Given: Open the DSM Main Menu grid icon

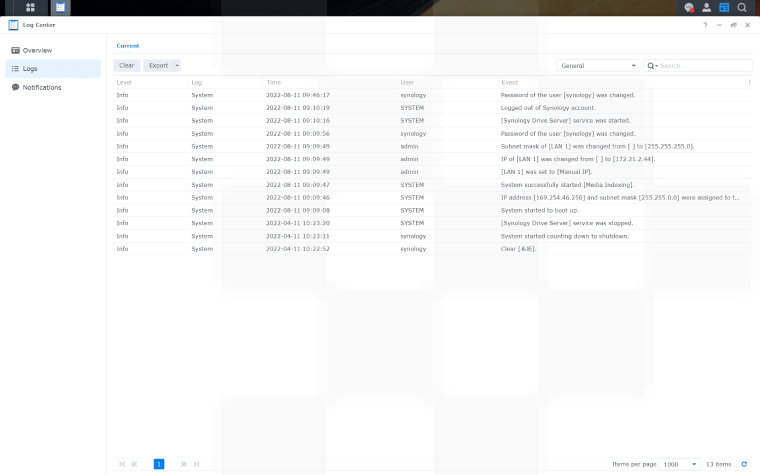Looking at the screenshot, I should [x=30, y=7].
